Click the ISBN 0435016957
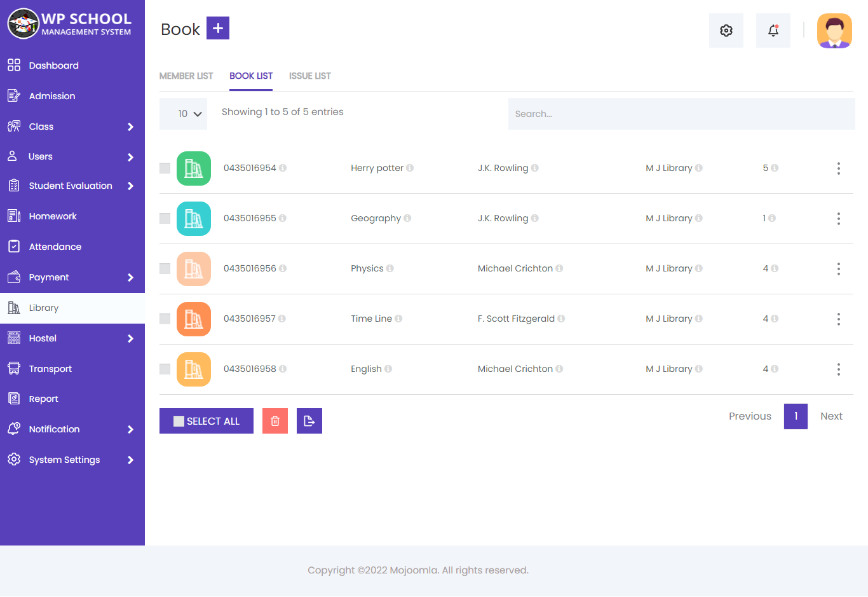868x597 pixels. pos(250,319)
